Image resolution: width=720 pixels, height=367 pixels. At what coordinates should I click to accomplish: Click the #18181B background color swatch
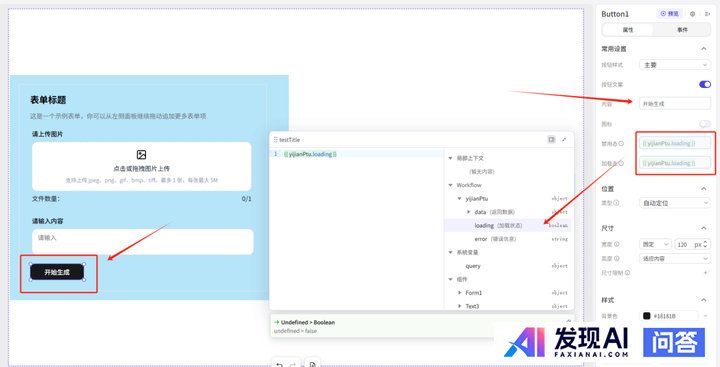point(647,316)
